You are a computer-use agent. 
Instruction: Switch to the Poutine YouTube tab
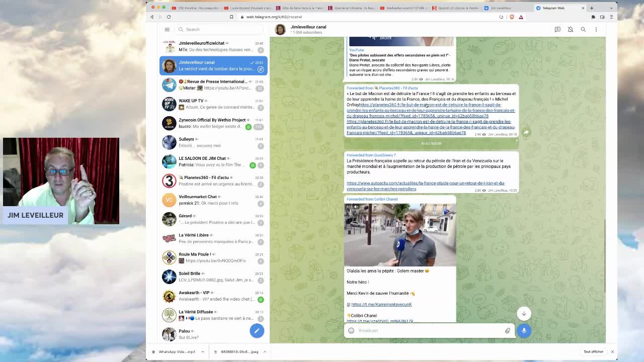pos(195,8)
